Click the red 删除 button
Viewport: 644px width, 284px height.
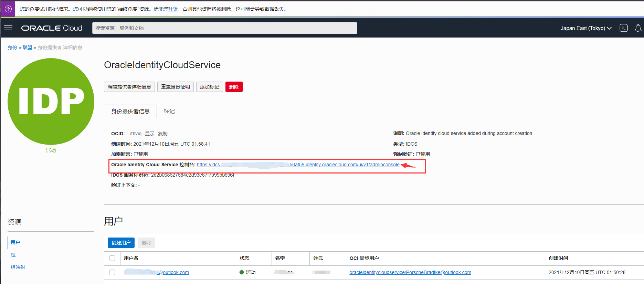(234, 87)
